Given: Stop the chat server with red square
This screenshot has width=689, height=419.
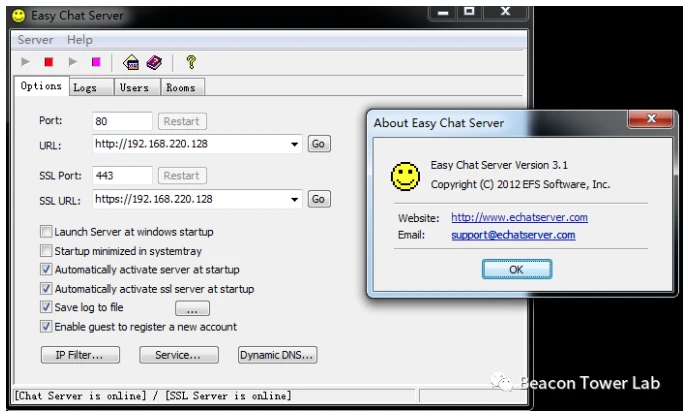Looking at the screenshot, I should [49, 62].
